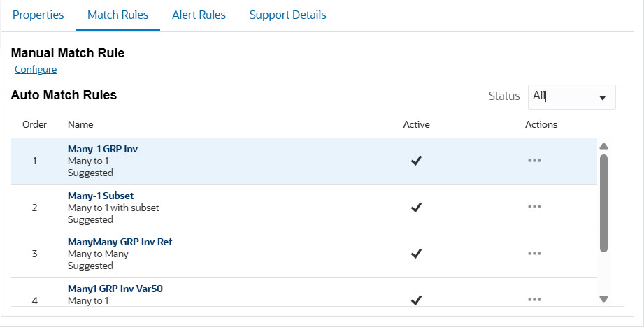This screenshot has height=327, width=644.
Task: Click active checkmark of Many-1 GRP Inv
Action: click(x=416, y=161)
